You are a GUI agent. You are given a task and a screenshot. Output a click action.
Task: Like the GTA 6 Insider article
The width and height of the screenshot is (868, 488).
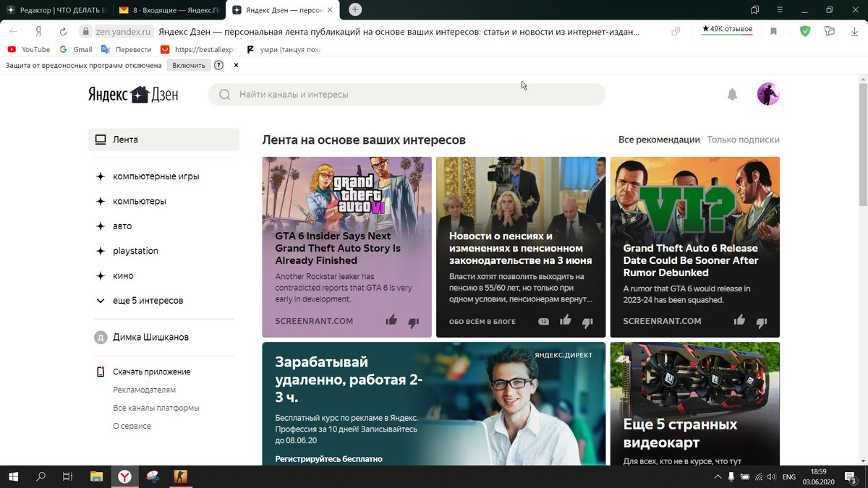[391, 320]
